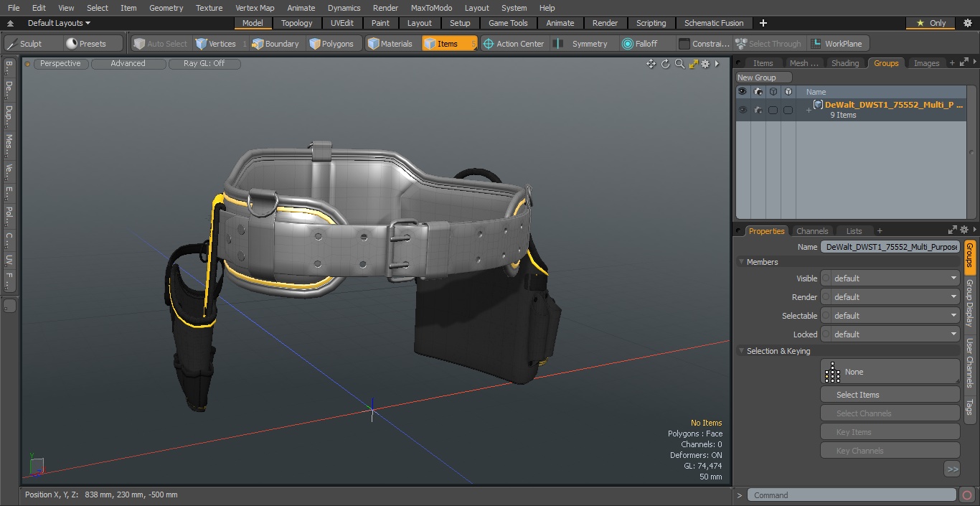
Task: Switch to Polygons selection mode
Action: [333, 44]
